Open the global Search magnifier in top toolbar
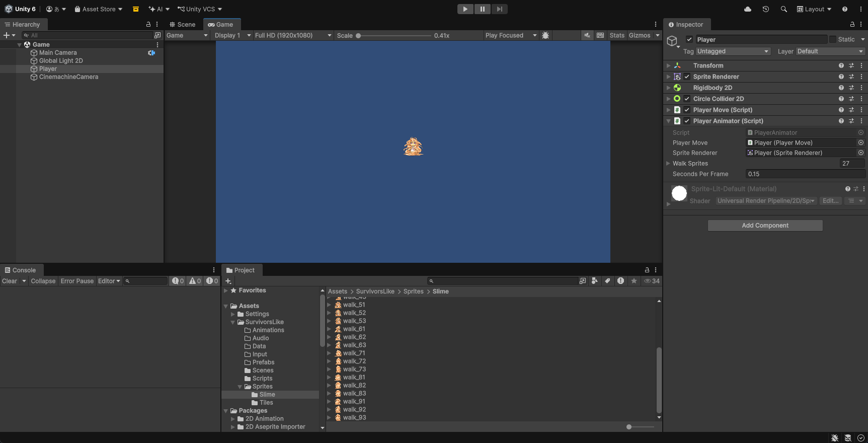The height and width of the screenshot is (443, 868). (x=783, y=9)
